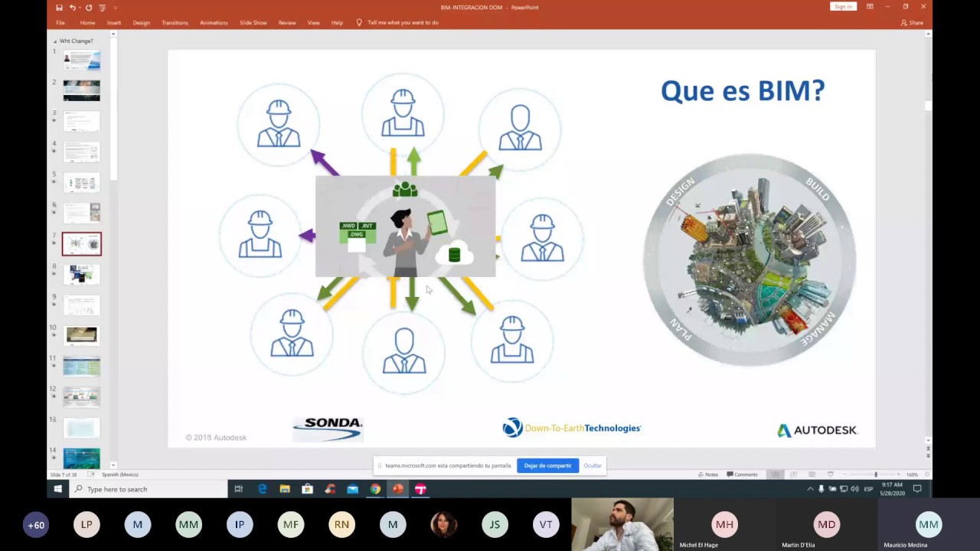Click the Spanish (Mexico) language indicator

pos(120,474)
